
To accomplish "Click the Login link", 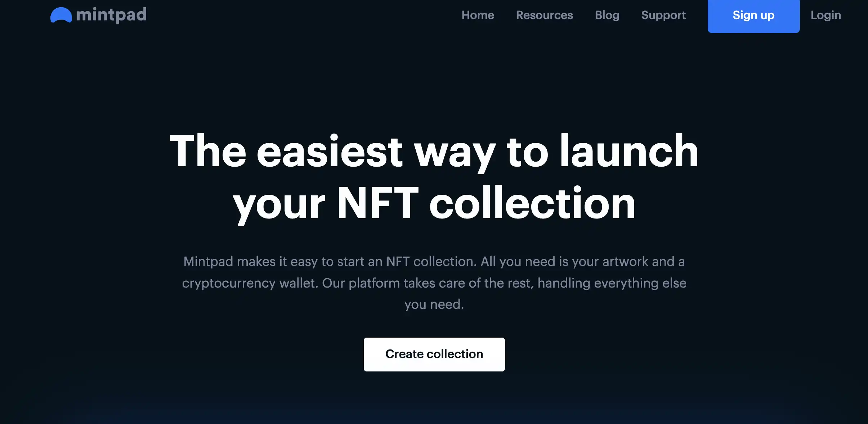I will point(826,14).
